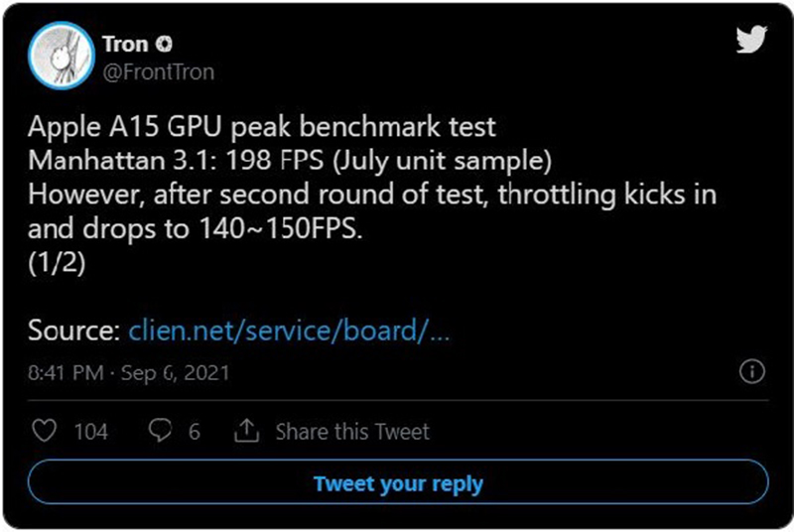Click the Apple A15 GPU headline text

click(x=261, y=128)
